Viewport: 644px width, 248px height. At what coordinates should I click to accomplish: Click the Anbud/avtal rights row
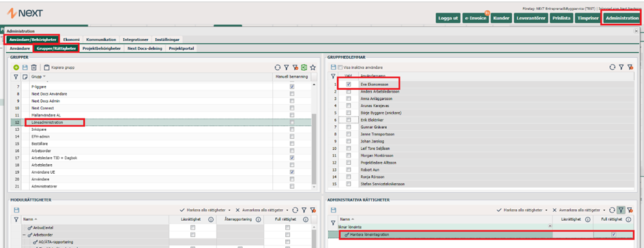tap(164, 228)
